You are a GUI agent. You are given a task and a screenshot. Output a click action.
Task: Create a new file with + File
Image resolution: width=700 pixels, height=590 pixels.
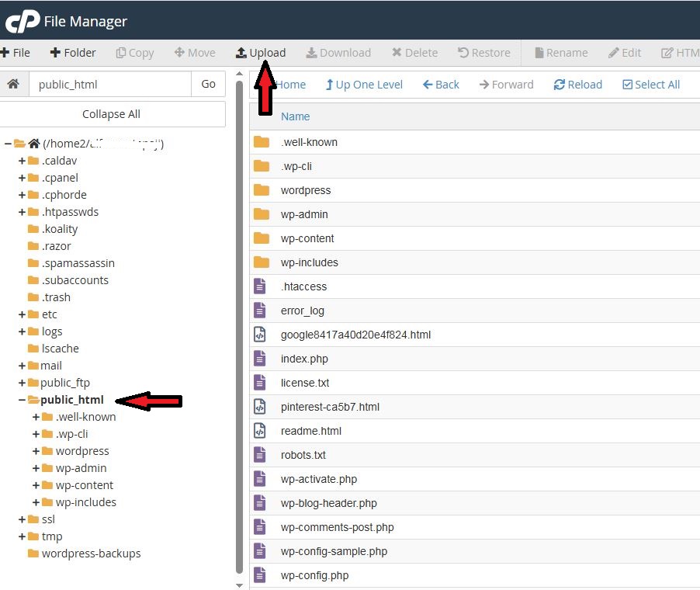point(16,53)
